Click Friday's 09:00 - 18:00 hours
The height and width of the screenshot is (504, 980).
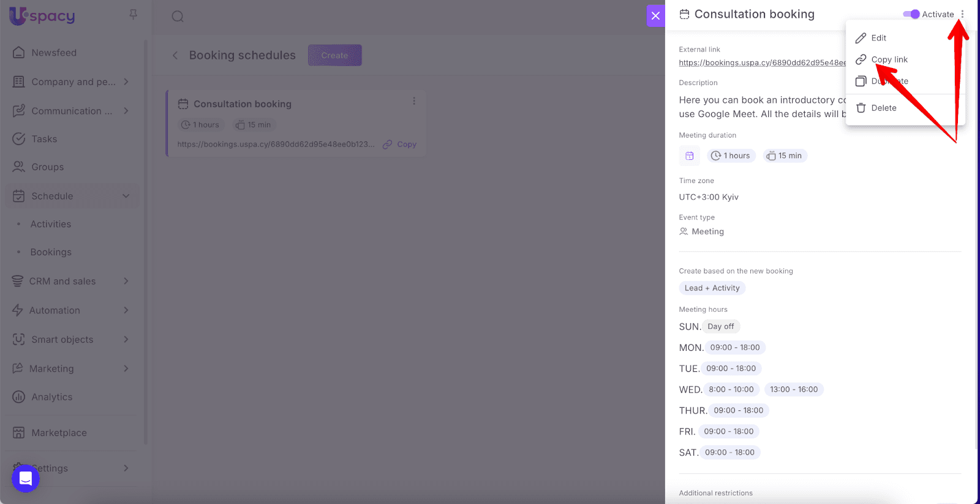(x=729, y=431)
